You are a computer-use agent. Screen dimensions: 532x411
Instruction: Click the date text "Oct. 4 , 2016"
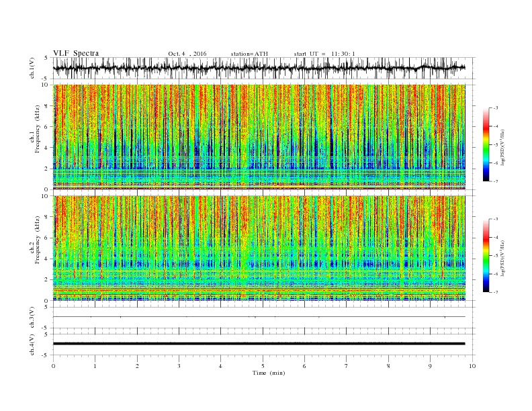coord(187,54)
